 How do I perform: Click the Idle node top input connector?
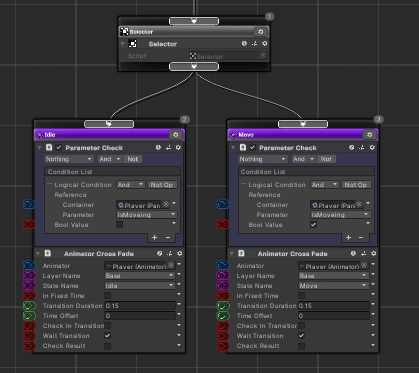click(109, 124)
